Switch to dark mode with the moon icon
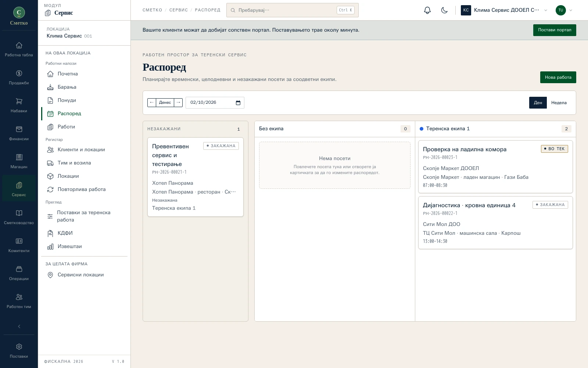 point(444,10)
